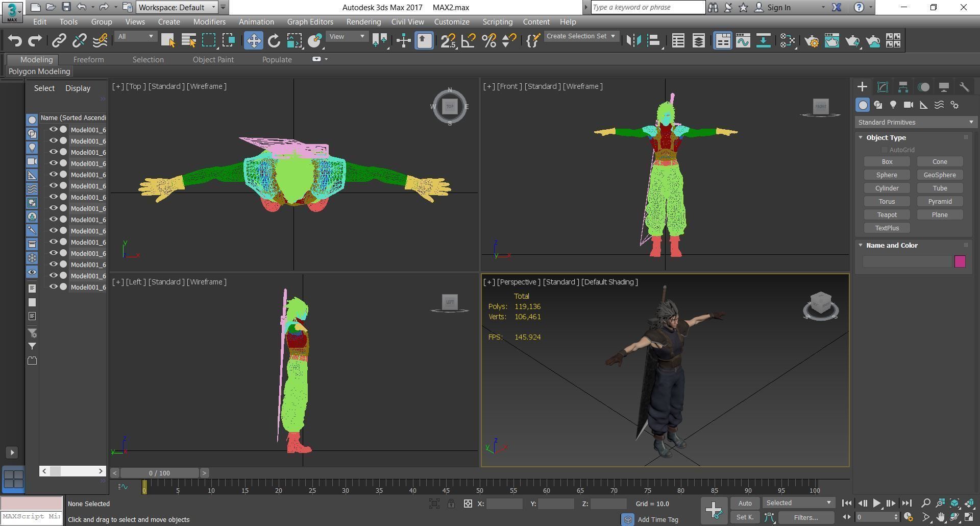Toggle Window/Crossing selection mode
The width and height of the screenshot is (980, 526).
pos(229,41)
